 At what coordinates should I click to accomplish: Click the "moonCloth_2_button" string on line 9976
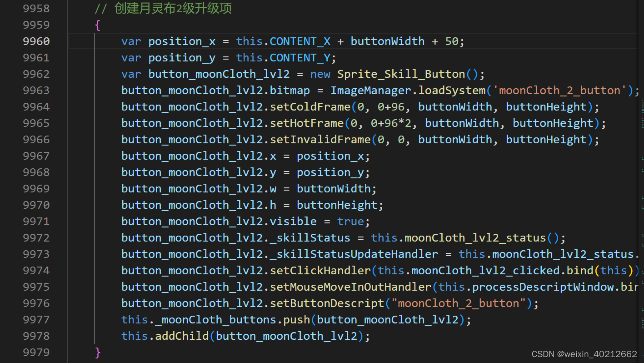point(459,303)
